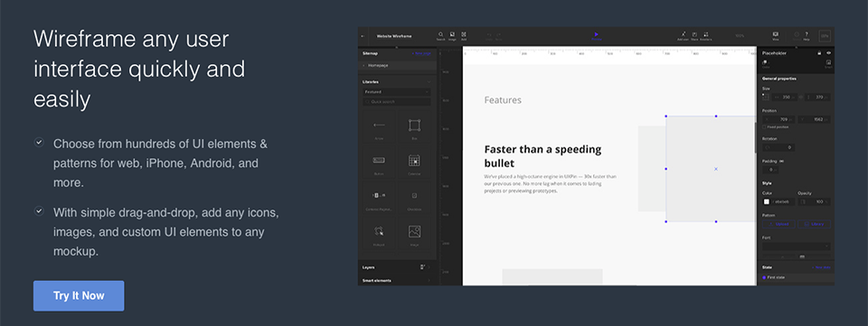868x326 pixels.
Task: Click the Tutorial icon next to Help
Action: (x=797, y=36)
